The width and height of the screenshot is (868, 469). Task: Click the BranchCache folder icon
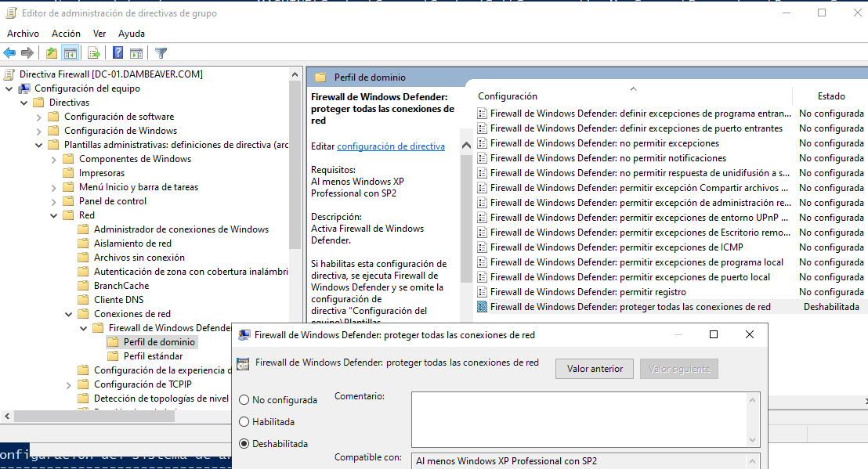pos(84,286)
